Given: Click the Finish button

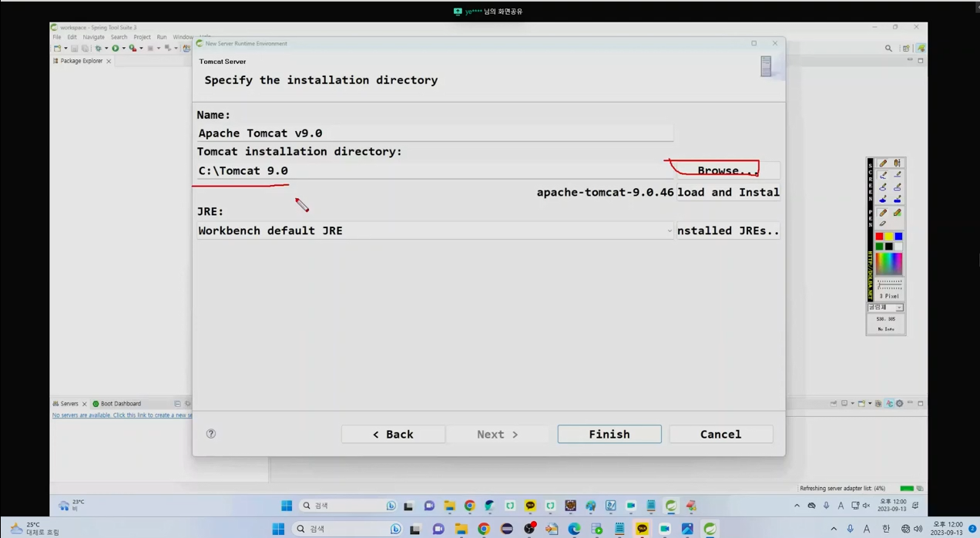Looking at the screenshot, I should (x=609, y=434).
